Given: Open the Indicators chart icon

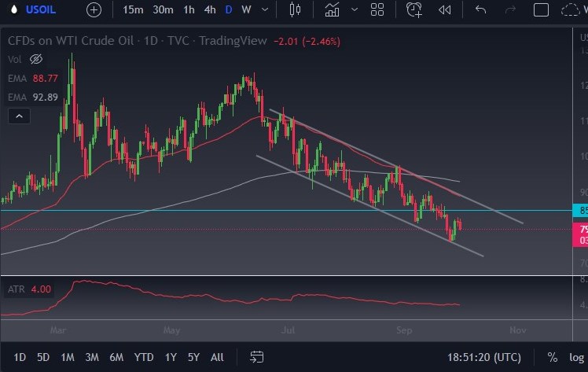Looking at the screenshot, I should coord(333,10).
